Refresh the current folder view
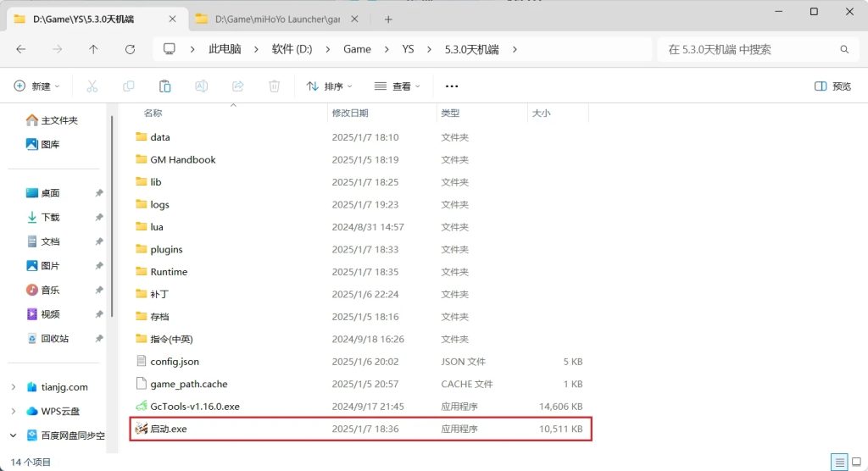This screenshot has width=868, height=471. click(x=130, y=49)
